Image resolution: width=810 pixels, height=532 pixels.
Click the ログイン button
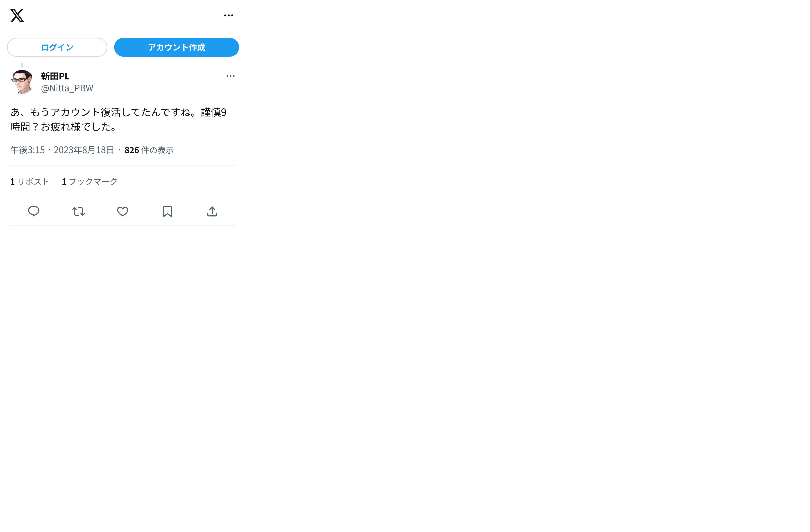click(57, 47)
